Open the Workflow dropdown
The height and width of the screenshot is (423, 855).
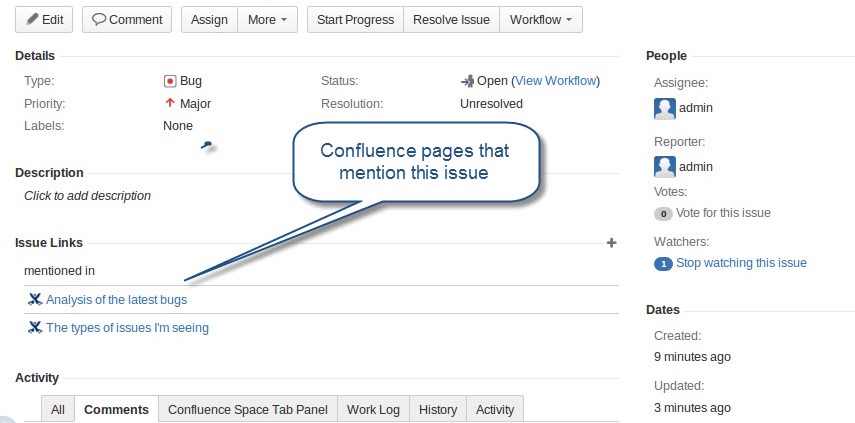pyautogui.click(x=540, y=20)
